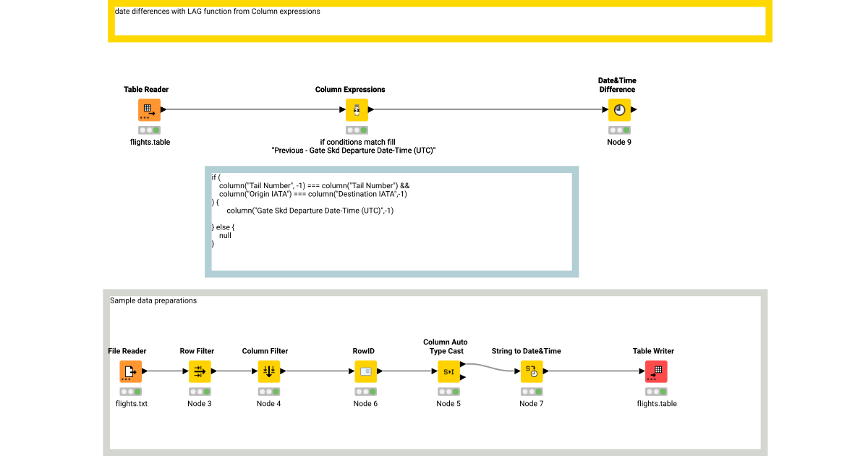Viewport: 868px width, 456px height.
Task: Select connection from String to Date&Time to Table Writer
Action: click(593, 371)
